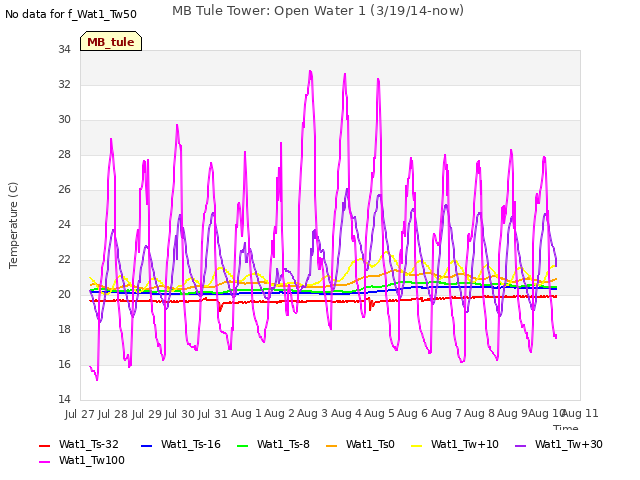Click the Wat1_Ts-16 legend label
The width and height of the screenshot is (640, 480).
point(191,444)
